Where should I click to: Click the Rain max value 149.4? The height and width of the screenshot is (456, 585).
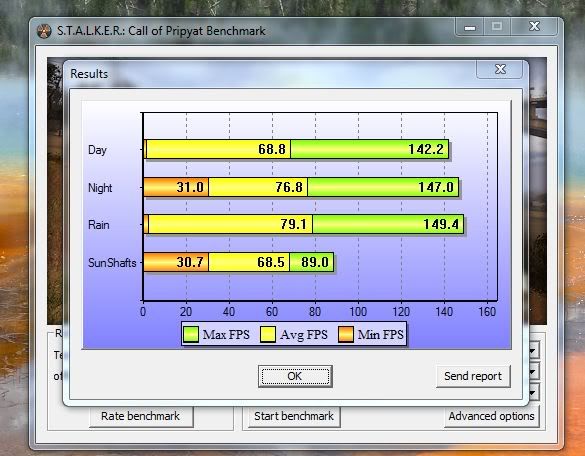pos(441,224)
